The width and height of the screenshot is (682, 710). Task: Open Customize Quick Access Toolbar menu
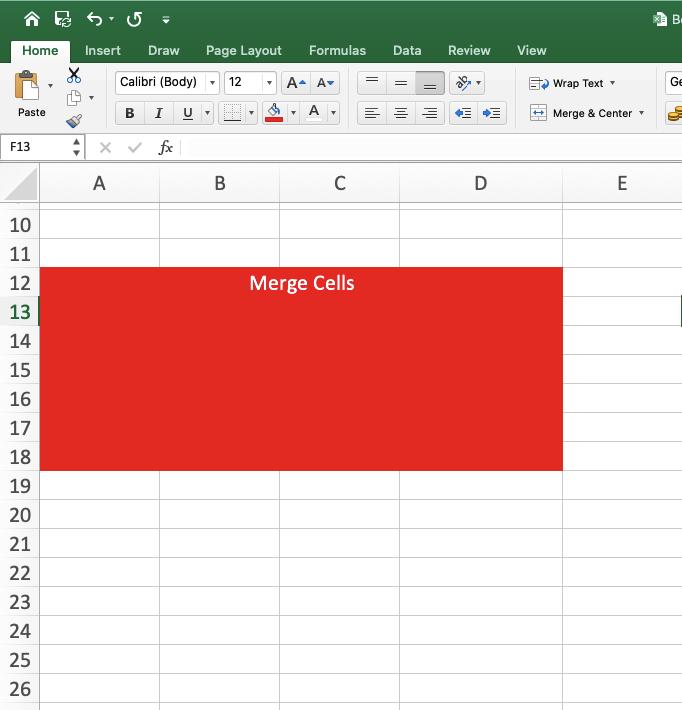166,19
